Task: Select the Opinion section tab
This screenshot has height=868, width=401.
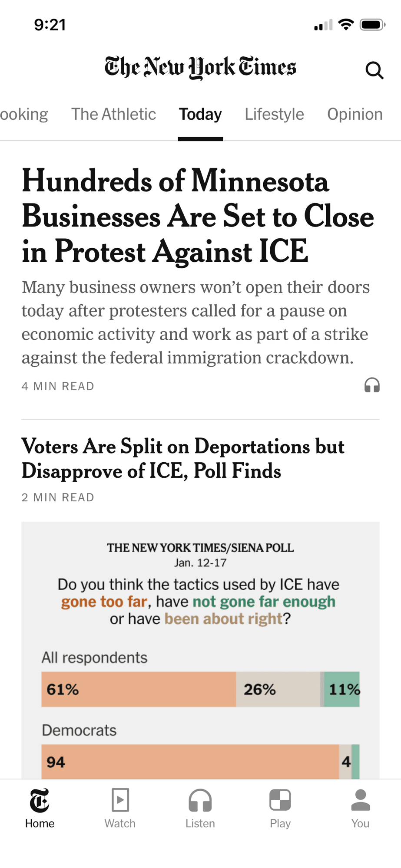Action: click(355, 114)
